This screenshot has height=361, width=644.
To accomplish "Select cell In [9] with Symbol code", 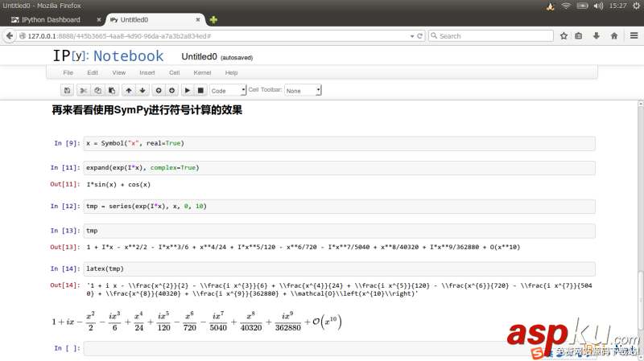I will [x=339, y=143].
